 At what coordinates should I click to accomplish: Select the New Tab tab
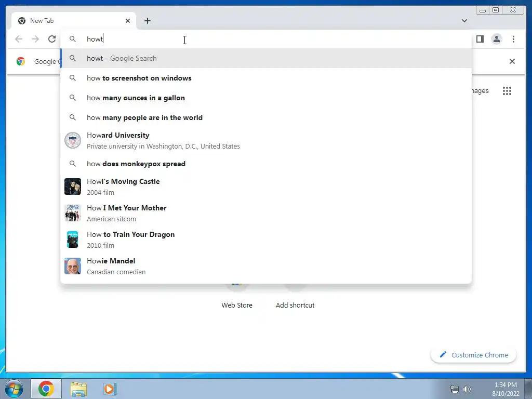coord(74,21)
